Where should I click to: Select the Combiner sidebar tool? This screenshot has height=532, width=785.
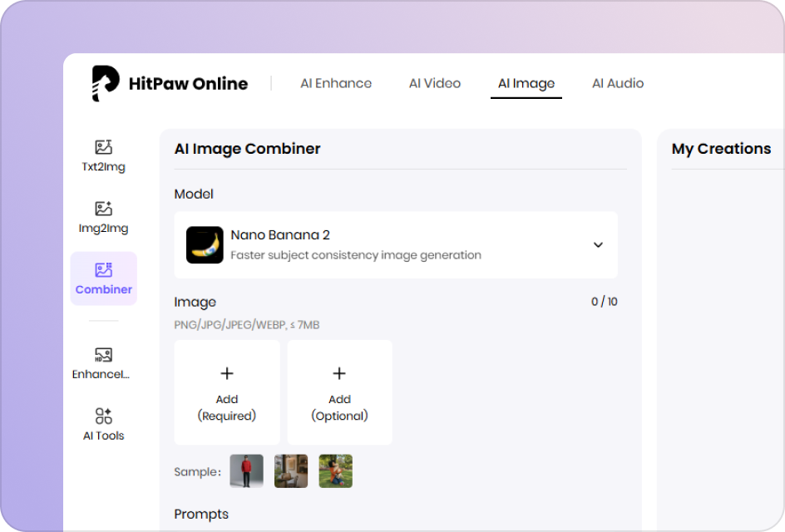click(104, 278)
